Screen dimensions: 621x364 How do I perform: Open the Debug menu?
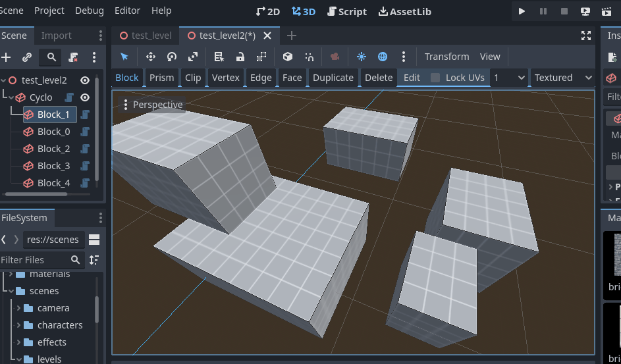click(x=90, y=11)
